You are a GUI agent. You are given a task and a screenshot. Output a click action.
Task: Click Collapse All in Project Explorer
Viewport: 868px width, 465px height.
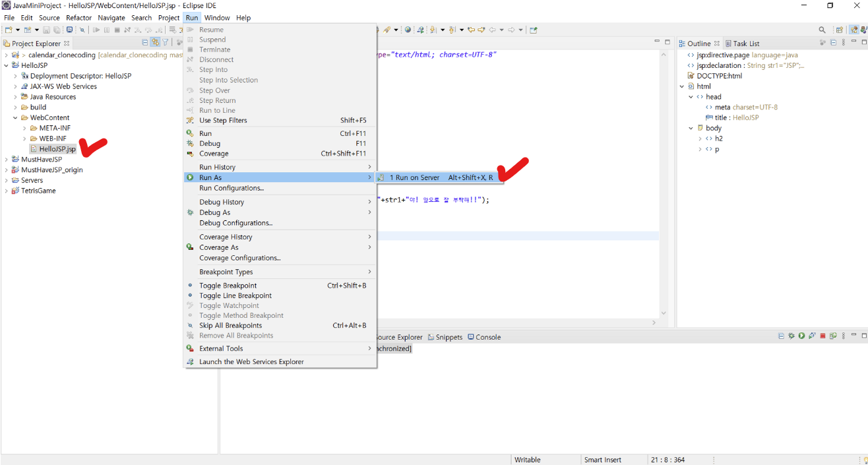click(x=145, y=42)
